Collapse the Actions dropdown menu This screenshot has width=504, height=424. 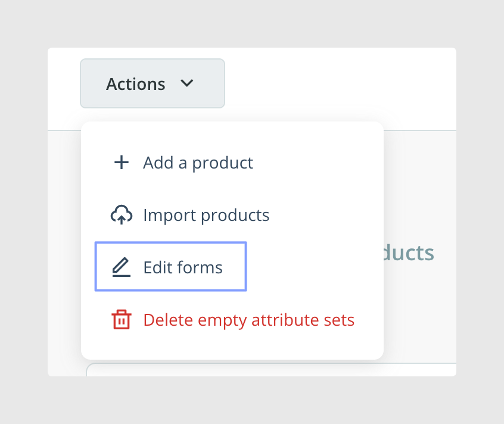click(x=153, y=83)
